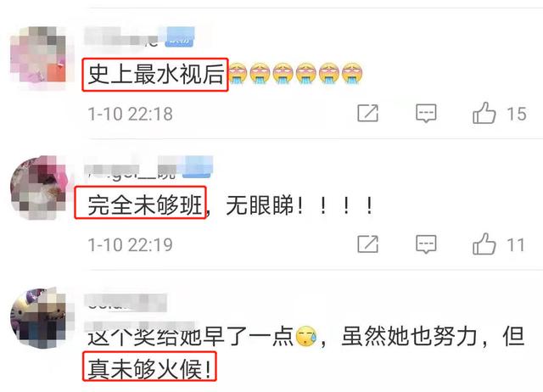Open the second commenter's blurred username
Image resolution: width=543 pixels, height=392 pixels.
[x=132, y=168]
